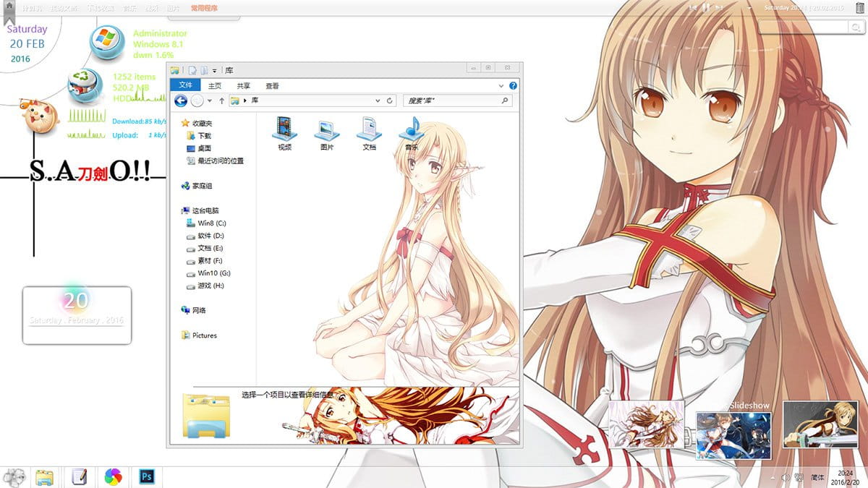
Task: Open drive 游戏 (H:)
Action: pos(205,286)
